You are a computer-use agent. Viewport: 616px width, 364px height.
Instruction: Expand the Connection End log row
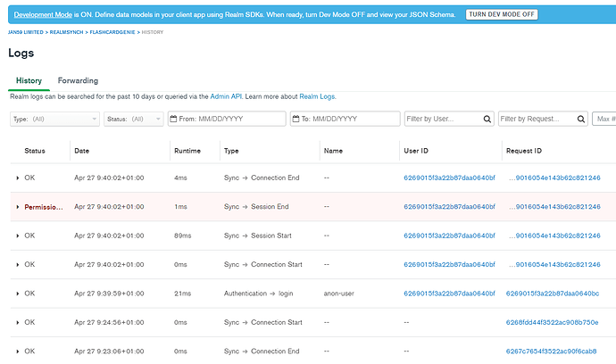[x=17, y=178]
